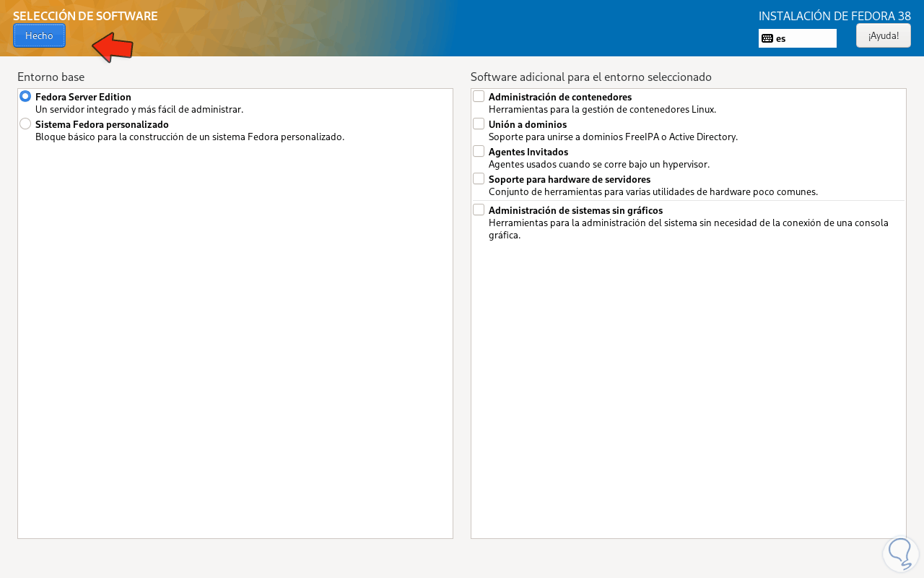Select Fedora Server Edition radio button
The image size is (924, 578).
pyautogui.click(x=25, y=96)
